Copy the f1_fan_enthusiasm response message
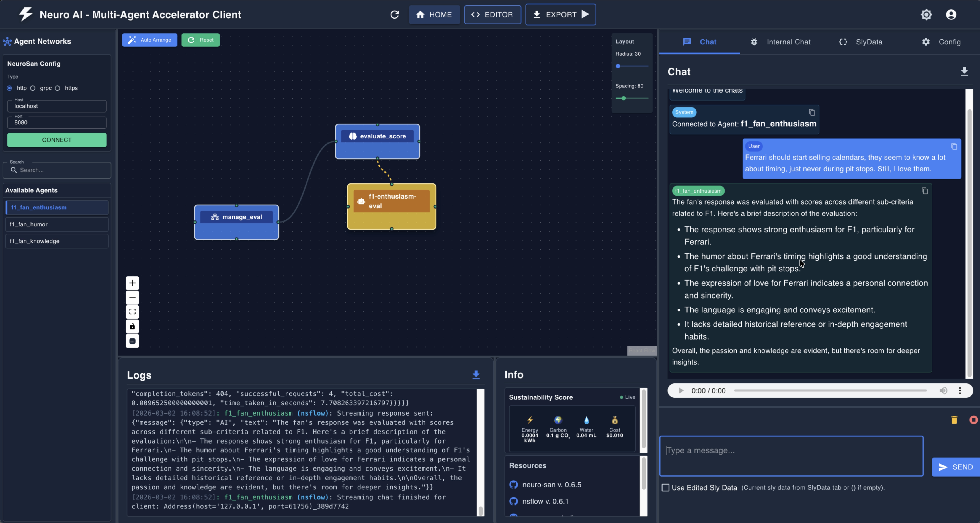 pos(924,191)
